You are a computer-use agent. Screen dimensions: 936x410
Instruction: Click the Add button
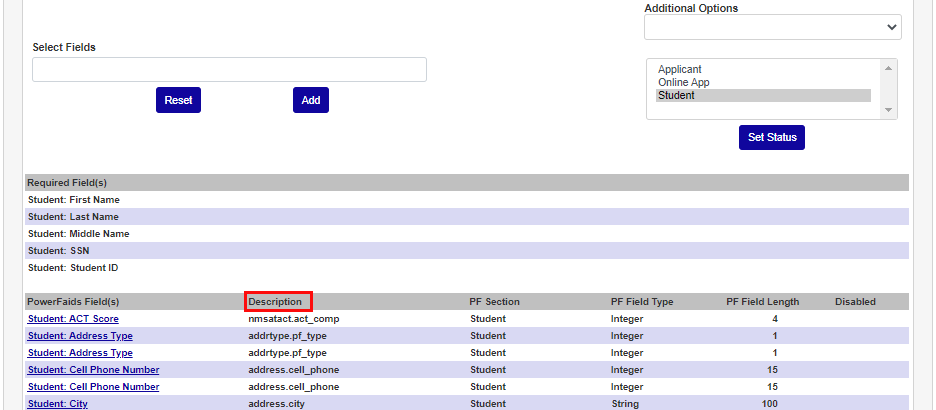coord(310,100)
